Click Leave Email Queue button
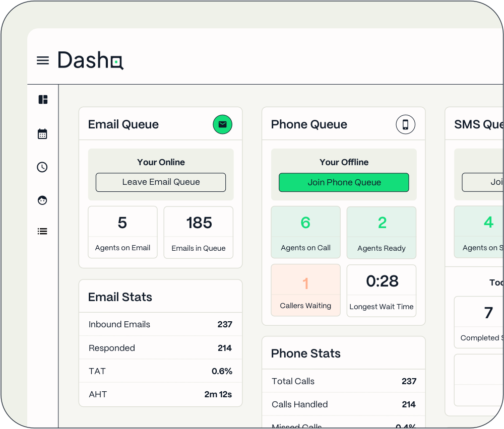The height and width of the screenshot is (429, 504). click(161, 182)
